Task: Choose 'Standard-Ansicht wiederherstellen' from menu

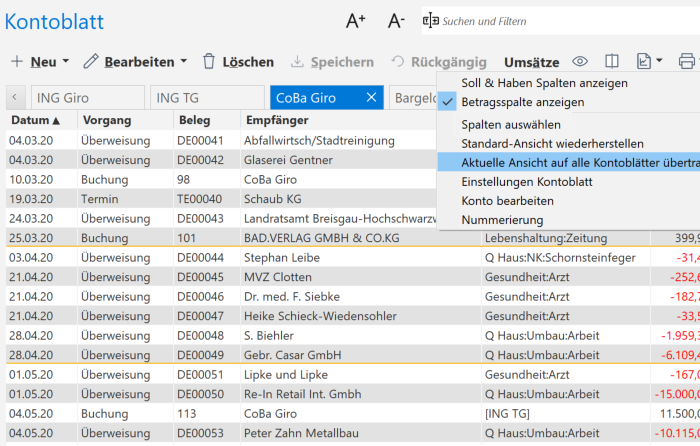Action: 552,143
